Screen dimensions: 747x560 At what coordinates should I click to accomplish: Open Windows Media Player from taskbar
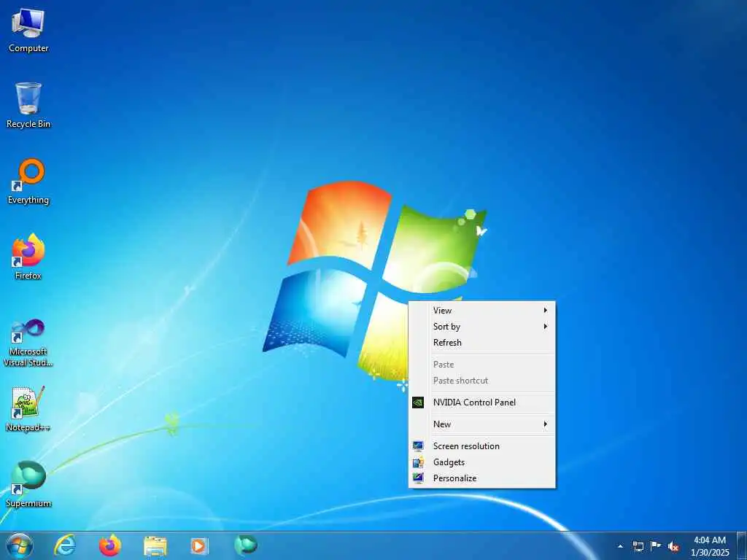tap(199, 545)
